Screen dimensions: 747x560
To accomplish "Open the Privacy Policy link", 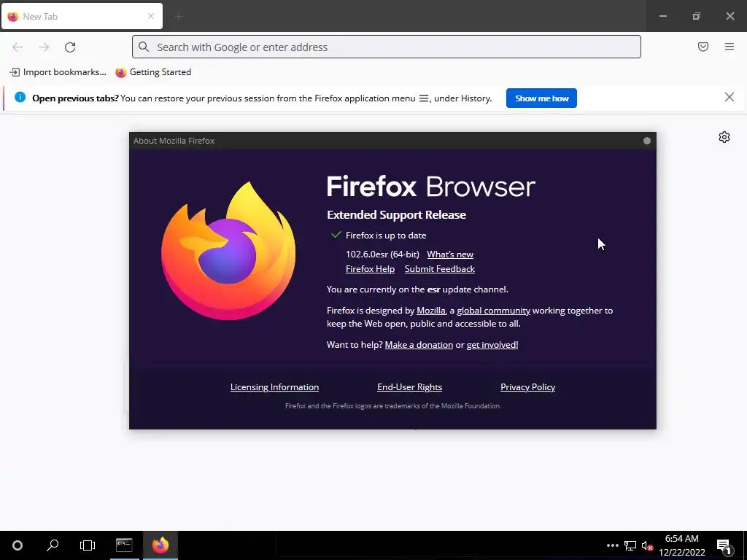I will pyautogui.click(x=528, y=387).
